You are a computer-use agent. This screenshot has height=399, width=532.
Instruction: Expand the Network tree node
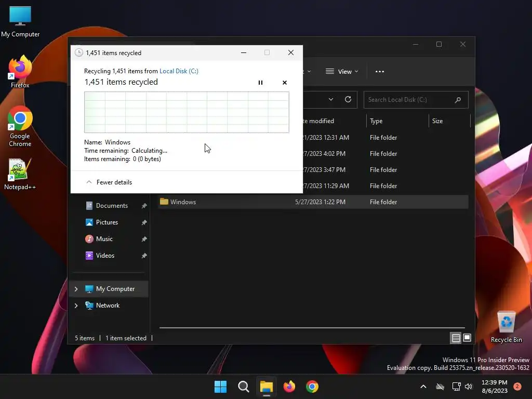pos(76,305)
